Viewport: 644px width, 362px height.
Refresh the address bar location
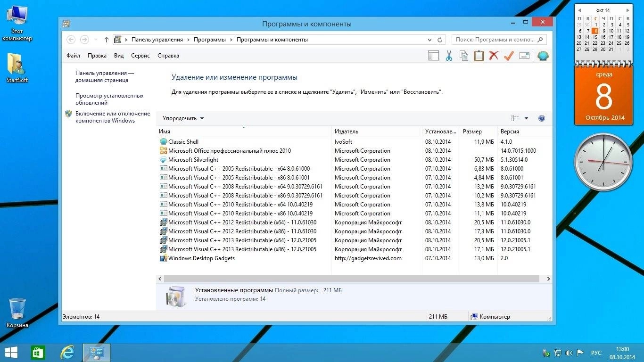pos(440,40)
